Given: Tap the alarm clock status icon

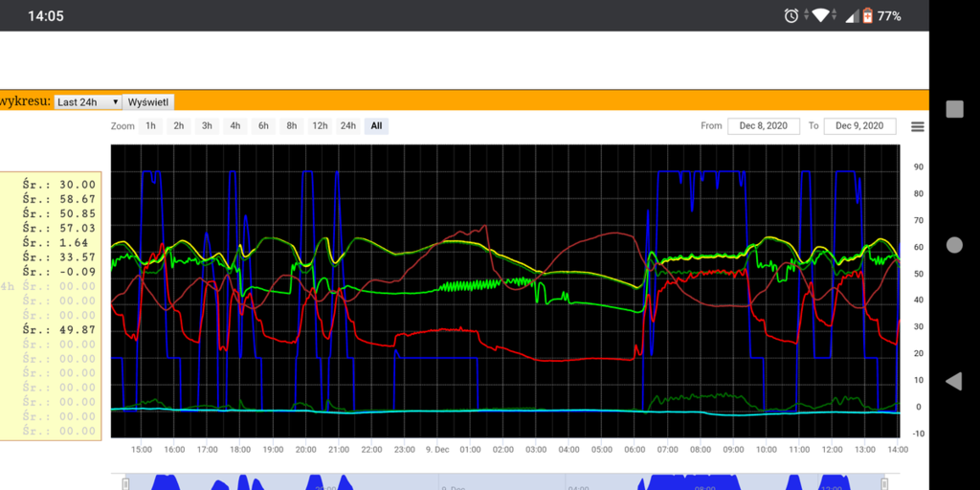Looking at the screenshot, I should 791,16.
